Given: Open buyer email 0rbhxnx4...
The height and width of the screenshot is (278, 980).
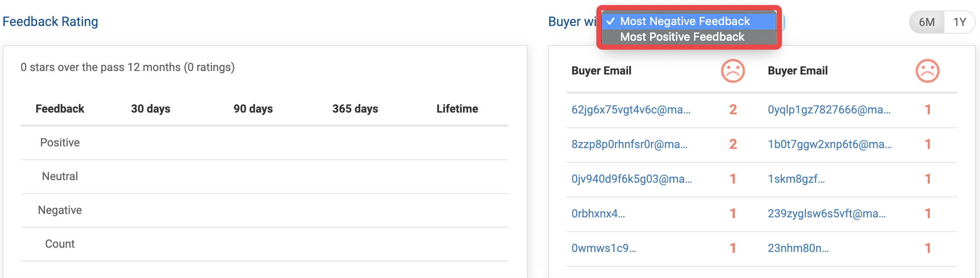Looking at the screenshot, I should tap(598, 213).
